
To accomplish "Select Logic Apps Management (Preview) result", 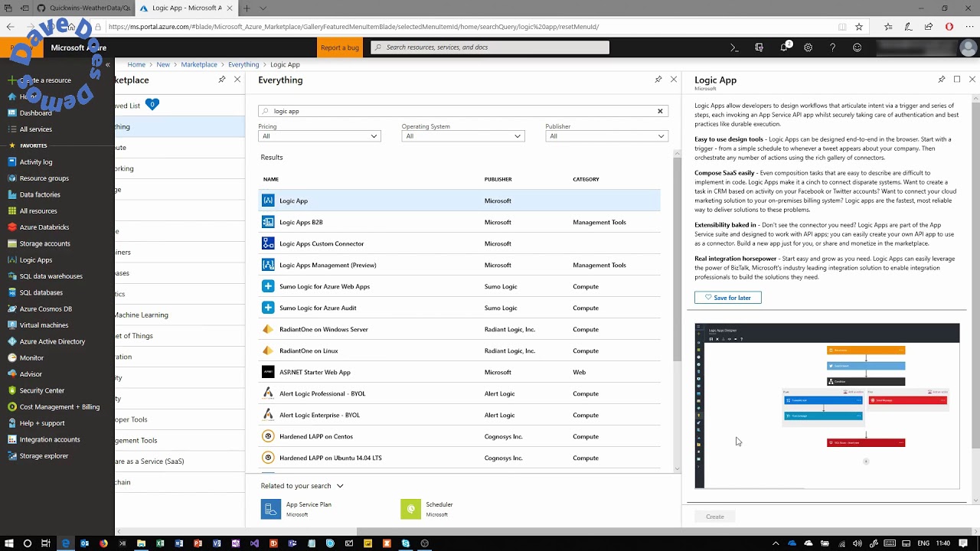I will [x=459, y=265].
